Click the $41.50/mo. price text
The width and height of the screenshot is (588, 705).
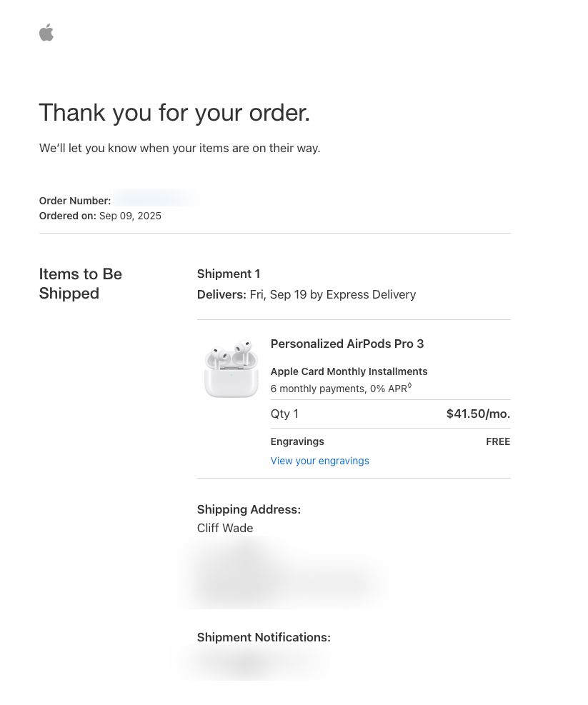point(478,414)
